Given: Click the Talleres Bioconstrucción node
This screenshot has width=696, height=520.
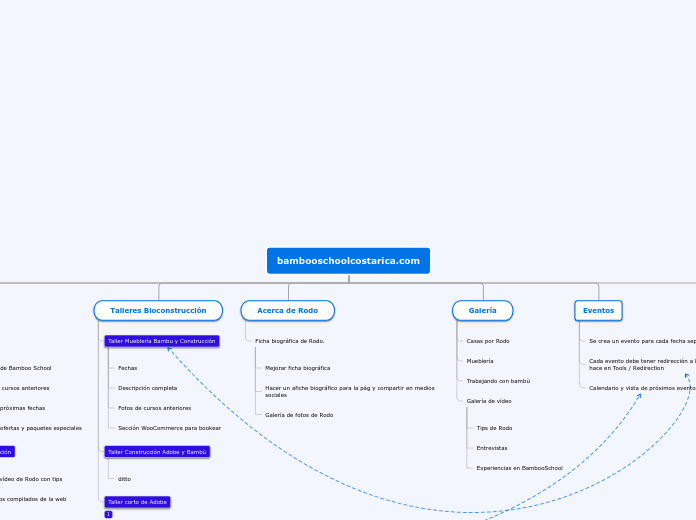Looking at the screenshot, I should click(158, 310).
